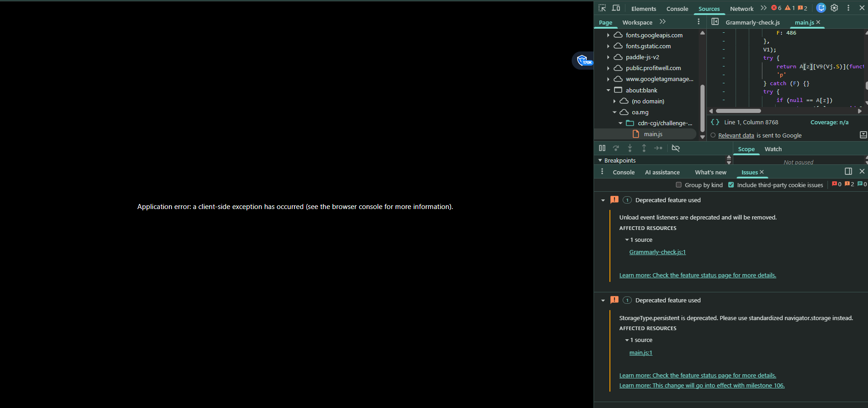868x408 pixels.
Task: Switch to the Watch pane
Action: point(773,149)
